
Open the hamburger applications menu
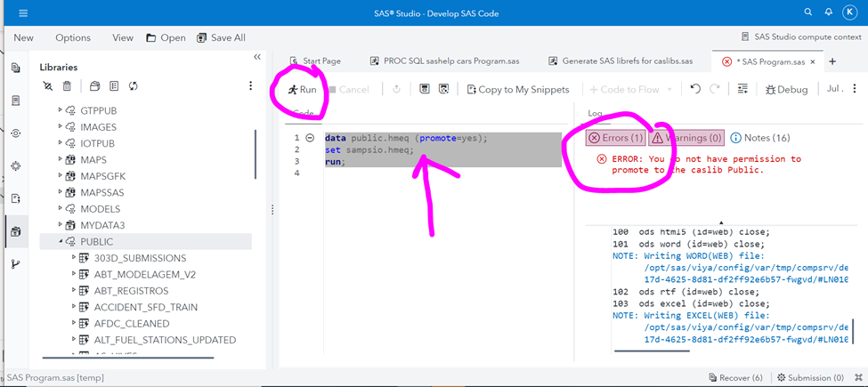pos(22,12)
